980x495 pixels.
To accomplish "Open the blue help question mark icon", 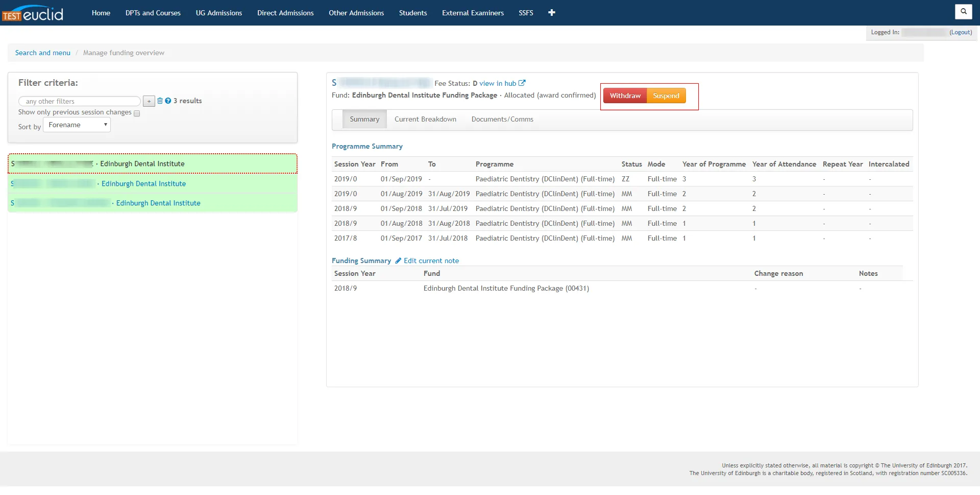I will (x=168, y=101).
